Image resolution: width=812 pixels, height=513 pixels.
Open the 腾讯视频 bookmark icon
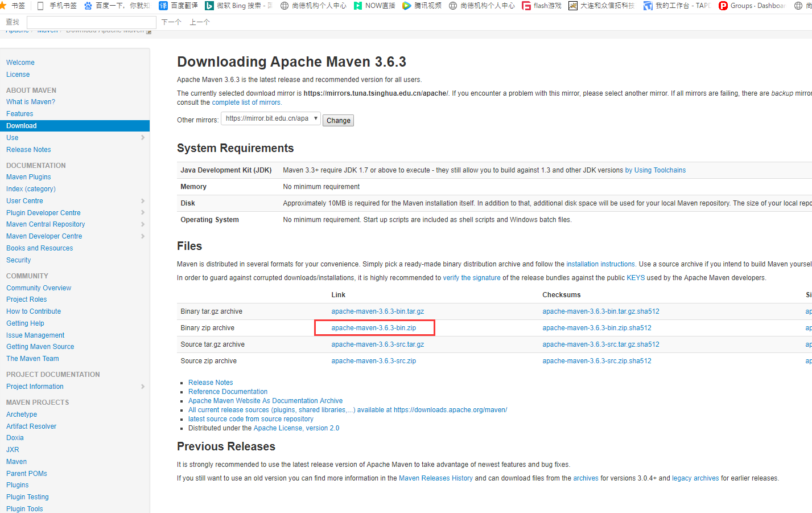click(406, 6)
